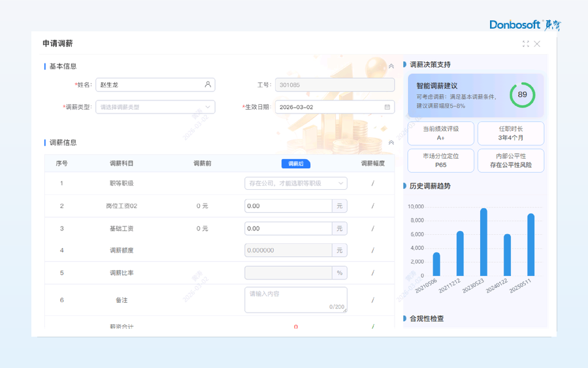
Task: Click the 20230523 bar in the chart
Action: (x=483, y=242)
